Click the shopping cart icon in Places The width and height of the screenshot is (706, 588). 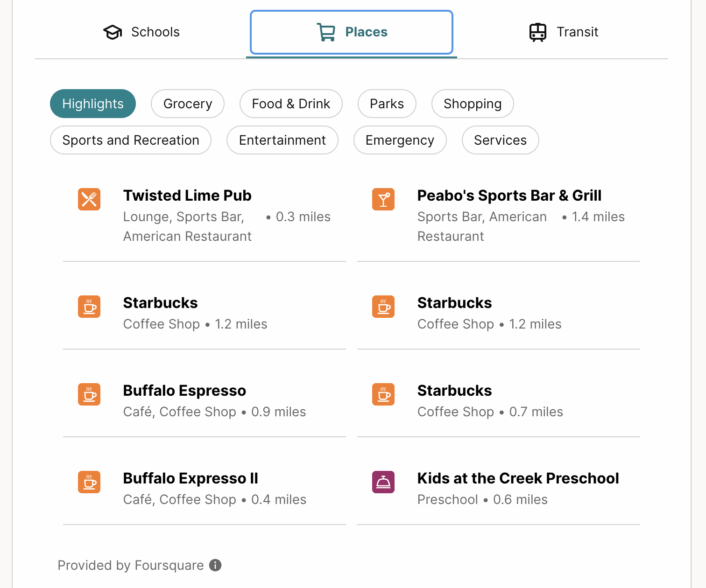click(326, 32)
